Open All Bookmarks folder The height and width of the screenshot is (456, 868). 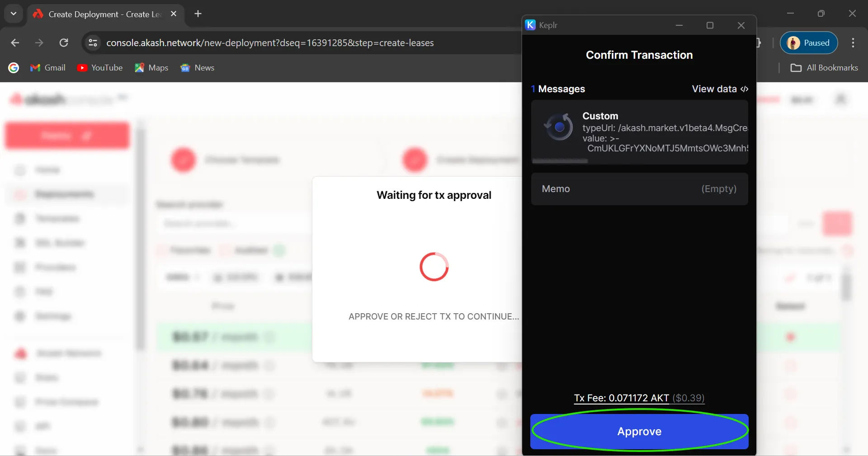(824, 68)
